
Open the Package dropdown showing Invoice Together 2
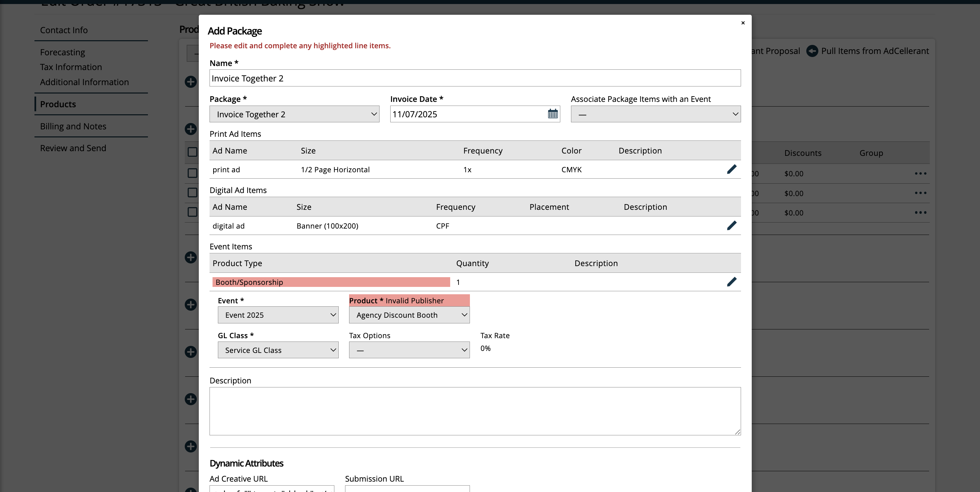point(294,114)
